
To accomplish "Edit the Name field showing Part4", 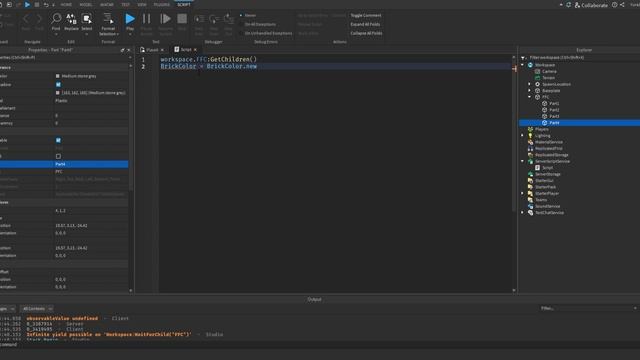I will pos(91,164).
